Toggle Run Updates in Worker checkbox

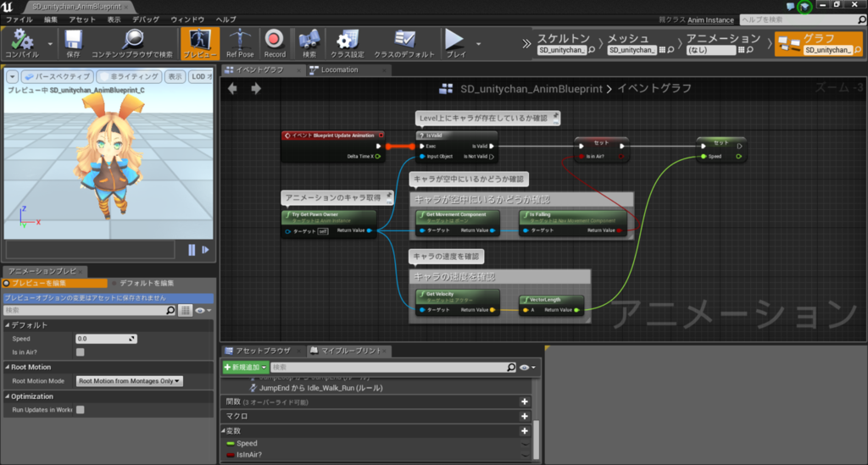tap(81, 410)
